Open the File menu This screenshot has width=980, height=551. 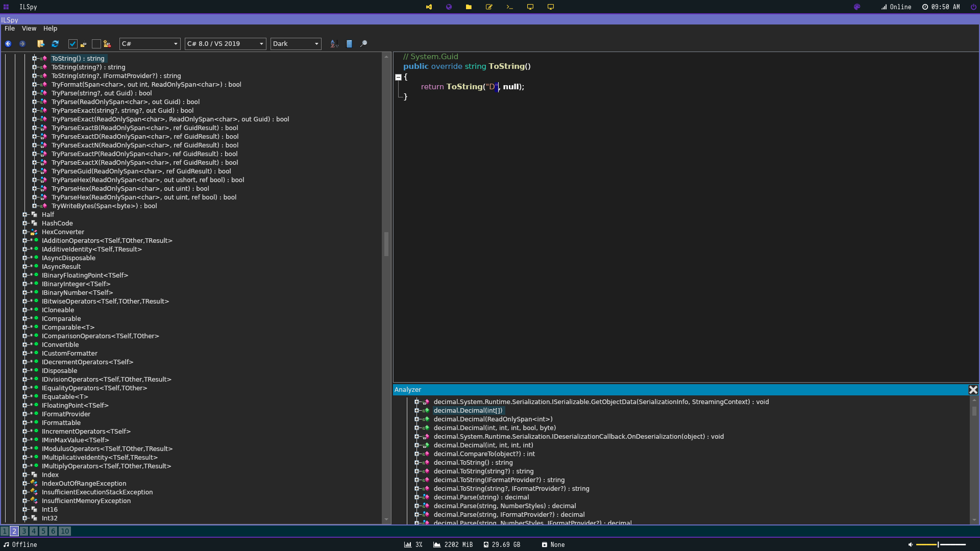(9, 29)
